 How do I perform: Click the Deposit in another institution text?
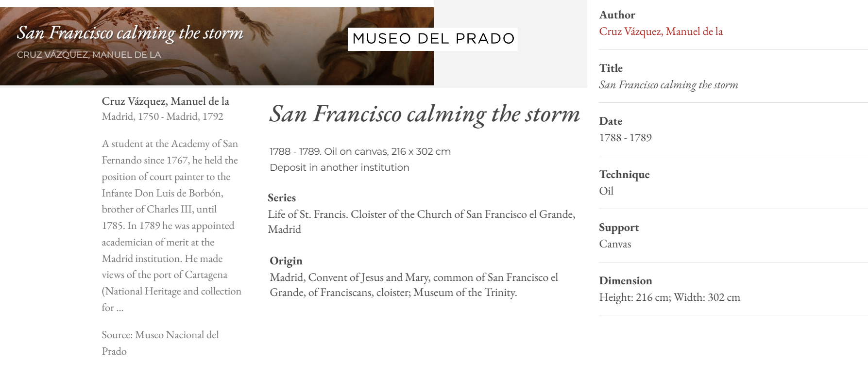click(339, 168)
